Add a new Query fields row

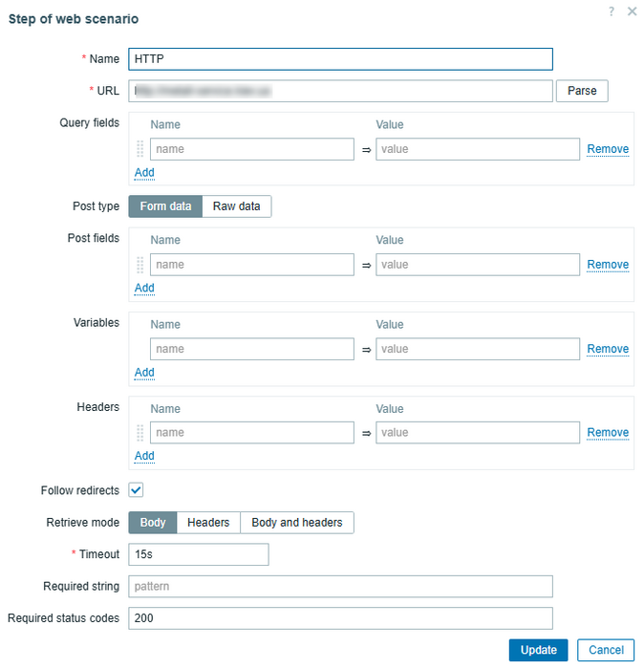(x=144, y=173)
